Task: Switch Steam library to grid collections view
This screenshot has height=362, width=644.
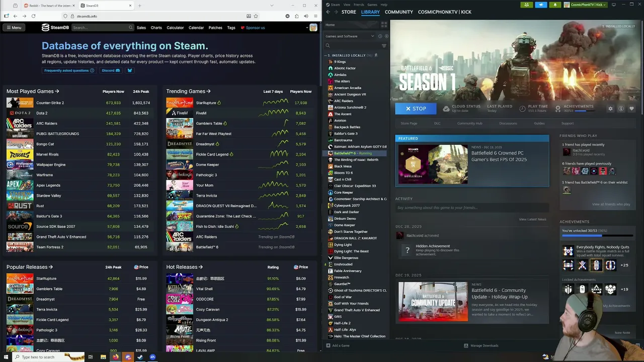Action: coord(384,24)
